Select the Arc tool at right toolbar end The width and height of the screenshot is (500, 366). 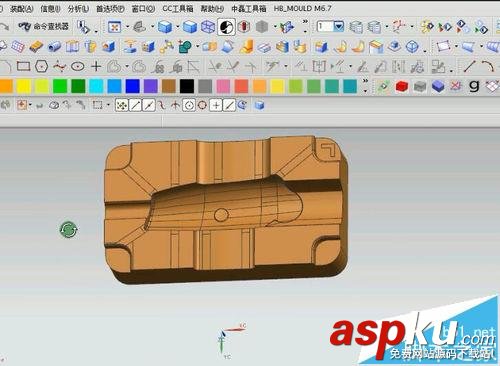[x=487, y=66]
